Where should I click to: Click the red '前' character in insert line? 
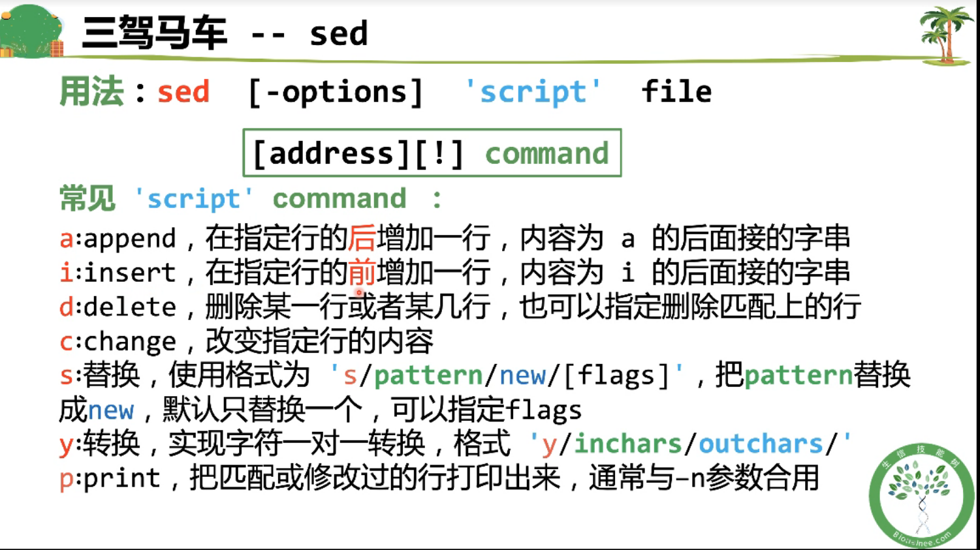coord(362,273)
